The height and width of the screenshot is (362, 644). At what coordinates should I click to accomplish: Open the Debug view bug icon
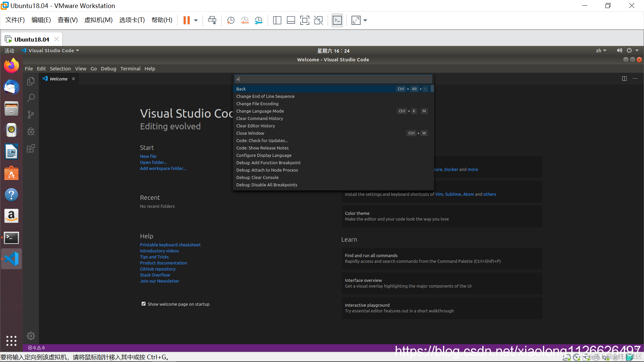point(31,131)
